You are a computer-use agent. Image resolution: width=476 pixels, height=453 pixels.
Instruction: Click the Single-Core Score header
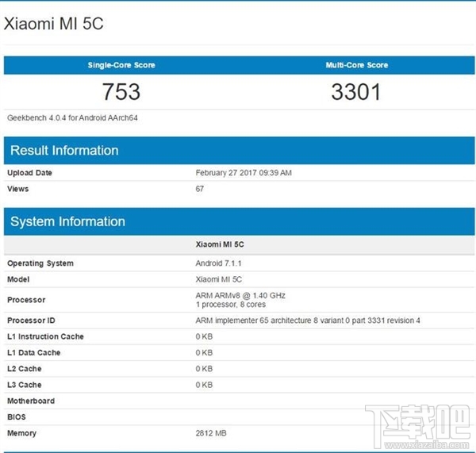click(121, 65)
